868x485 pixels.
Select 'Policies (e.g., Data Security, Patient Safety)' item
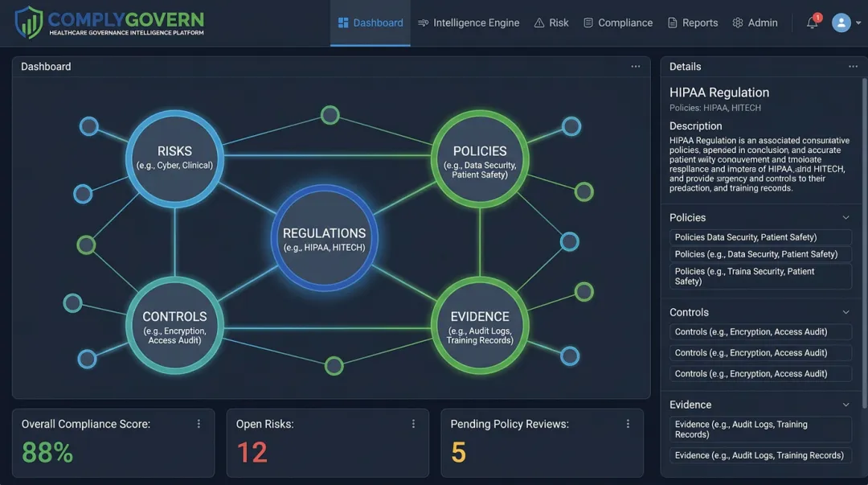[x=760, y=254]
